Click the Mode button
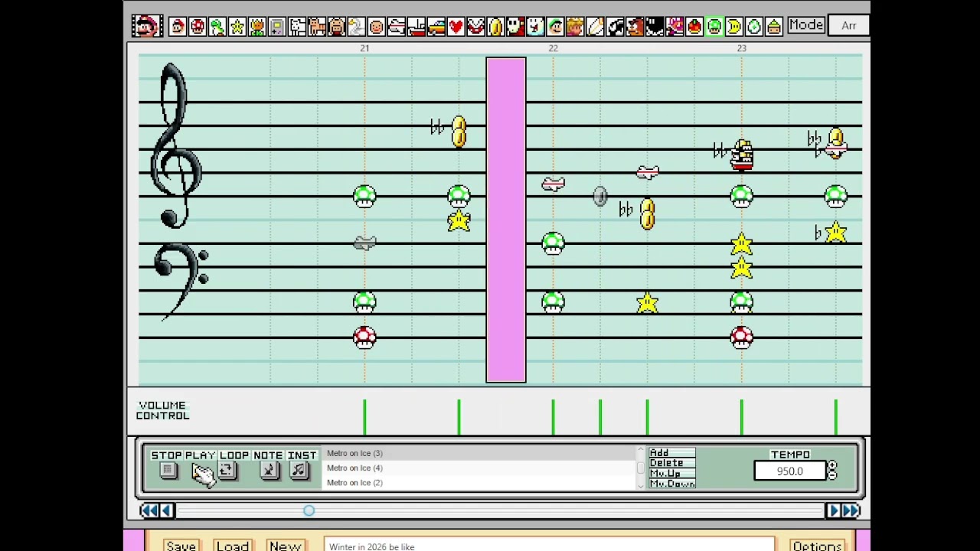The height and width of the screenshot is (551, 980). click(x=806, y=25)
